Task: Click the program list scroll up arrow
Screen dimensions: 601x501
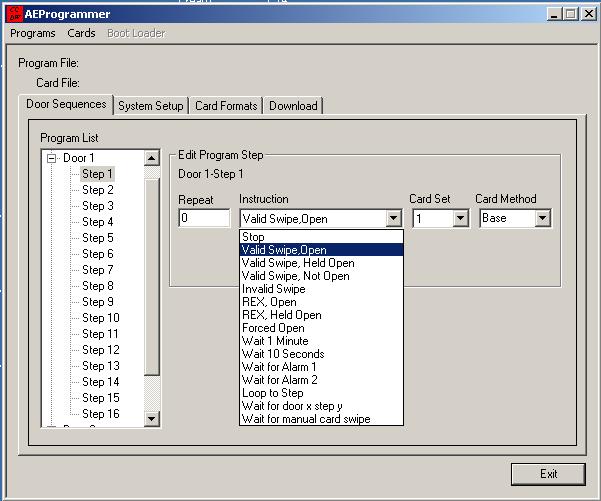Action: [152, 158]
